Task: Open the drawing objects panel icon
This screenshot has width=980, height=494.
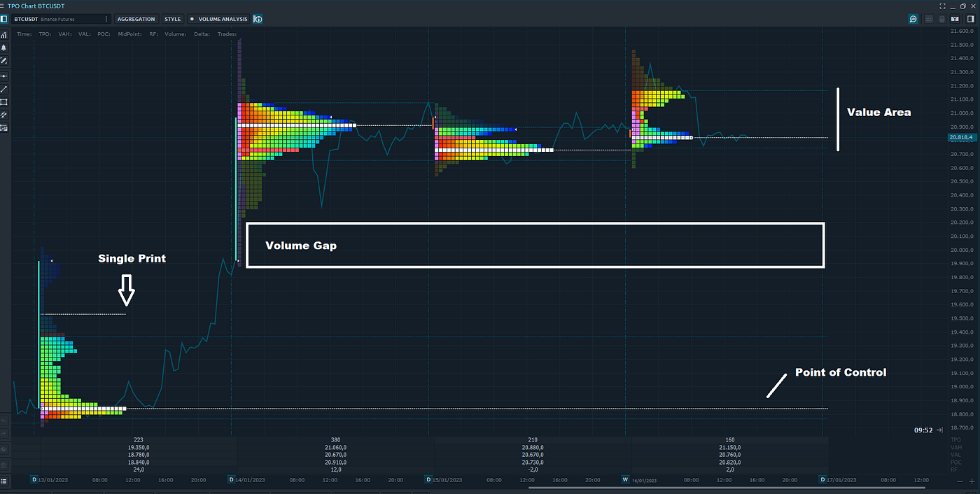Action: click(4, 128)
